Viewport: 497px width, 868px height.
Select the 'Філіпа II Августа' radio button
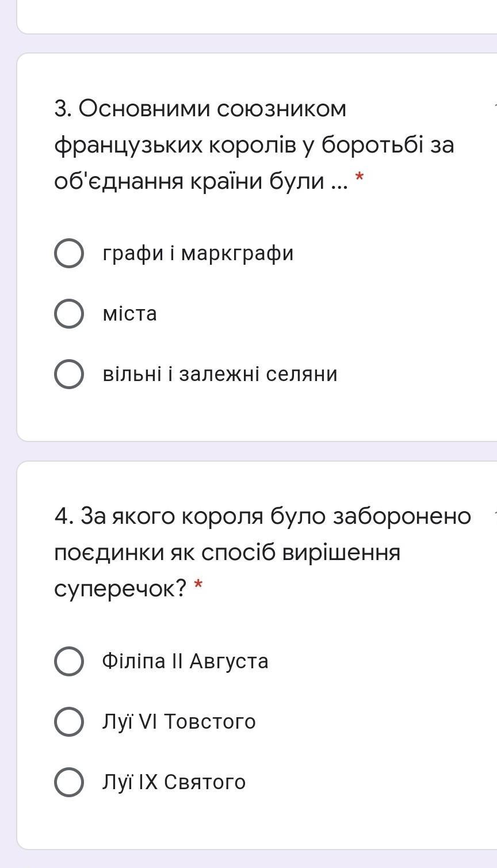[69, 661]
